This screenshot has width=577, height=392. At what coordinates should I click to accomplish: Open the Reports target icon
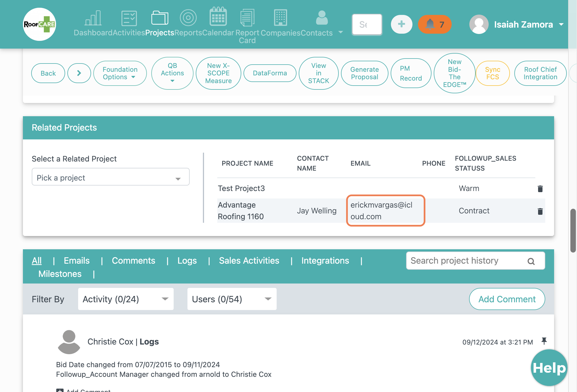tap(188, 18)
